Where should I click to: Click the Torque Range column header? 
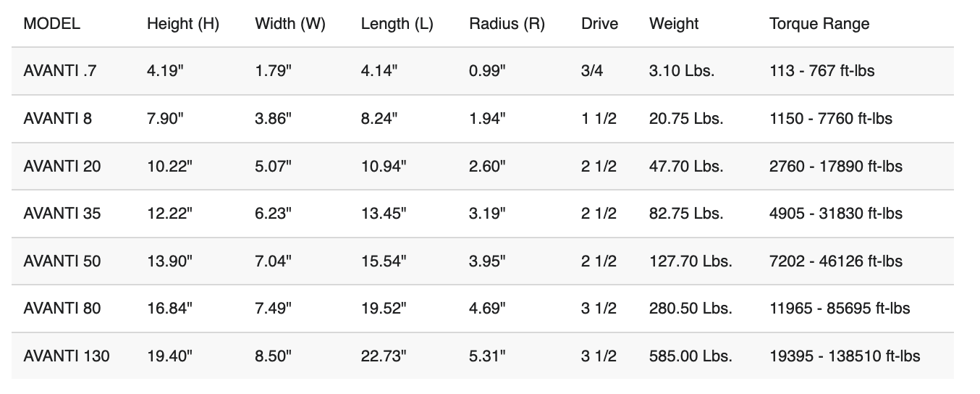pyautogui.click(x=819, y=24)
